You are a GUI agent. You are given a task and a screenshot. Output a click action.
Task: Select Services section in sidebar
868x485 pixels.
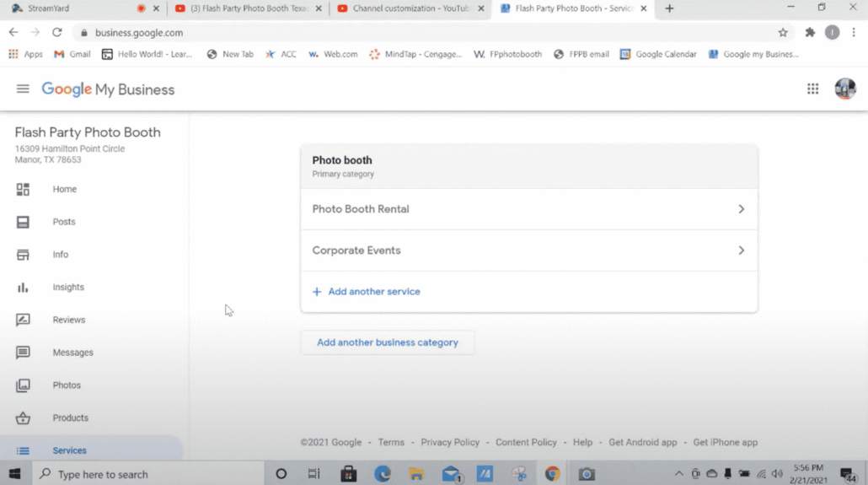tap(69, 450)
